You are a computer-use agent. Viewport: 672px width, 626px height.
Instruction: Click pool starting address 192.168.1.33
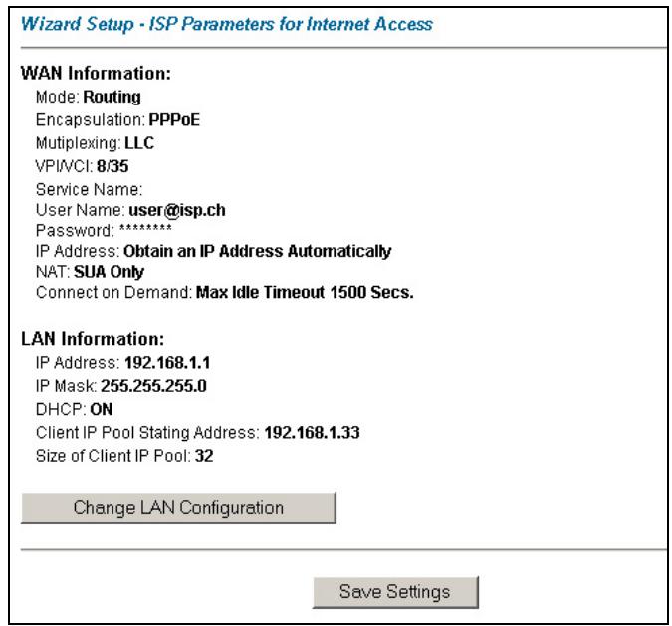(312, 433)
